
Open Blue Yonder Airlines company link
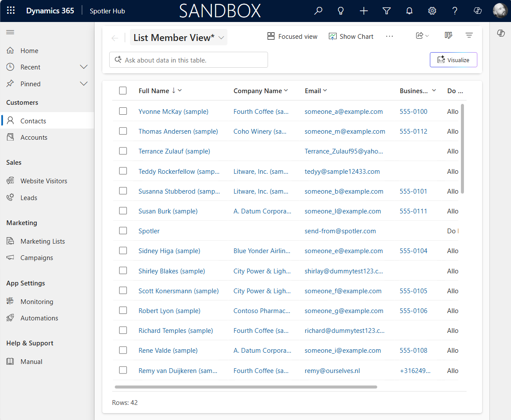pos(262,251)
